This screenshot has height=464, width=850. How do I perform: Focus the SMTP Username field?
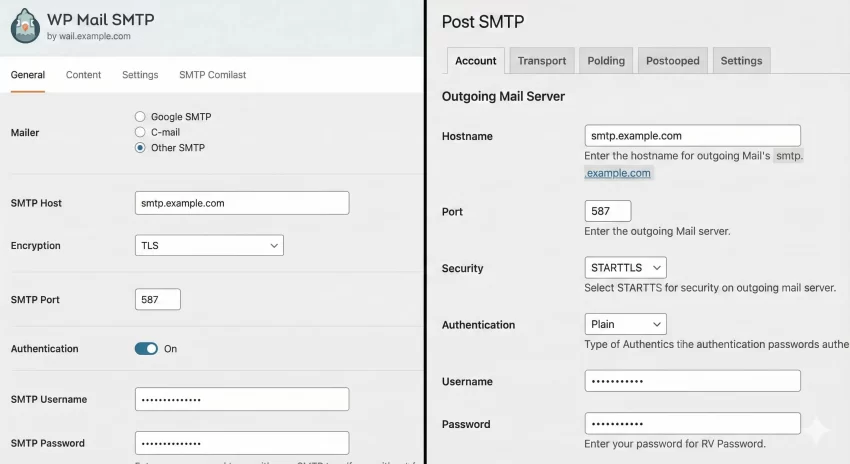(242, 399)
